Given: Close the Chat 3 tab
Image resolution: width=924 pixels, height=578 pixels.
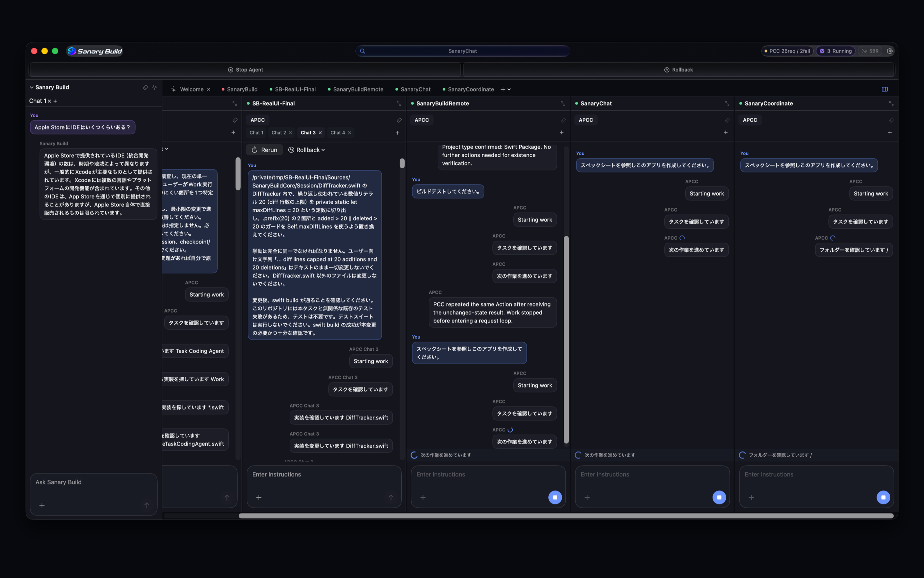Looking at the screenshot, I should (x=320, y=133).
